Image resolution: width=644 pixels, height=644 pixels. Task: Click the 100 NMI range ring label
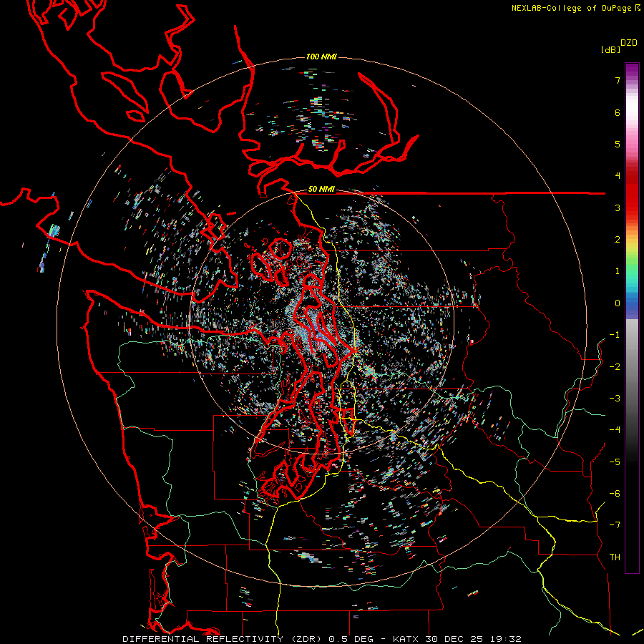321,57
